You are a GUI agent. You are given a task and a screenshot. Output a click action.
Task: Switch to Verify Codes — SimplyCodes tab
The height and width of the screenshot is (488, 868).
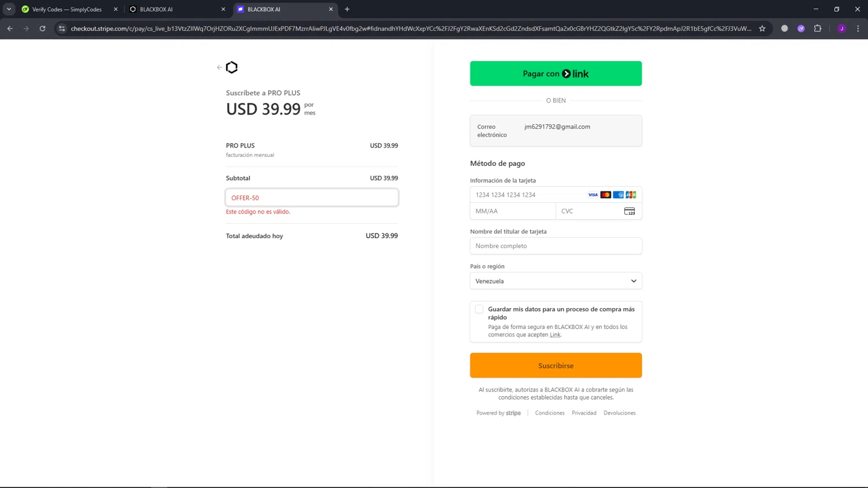point(68,9)
